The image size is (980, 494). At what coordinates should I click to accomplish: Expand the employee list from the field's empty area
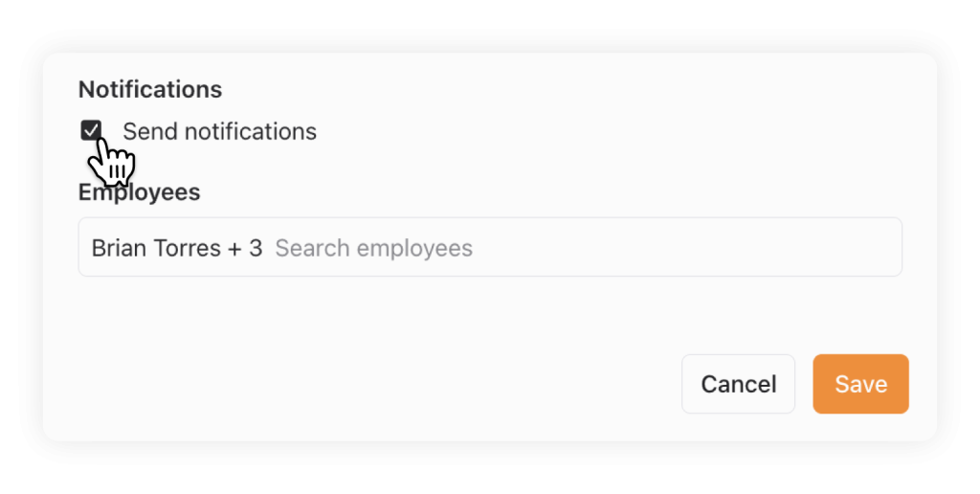point(687,247)
